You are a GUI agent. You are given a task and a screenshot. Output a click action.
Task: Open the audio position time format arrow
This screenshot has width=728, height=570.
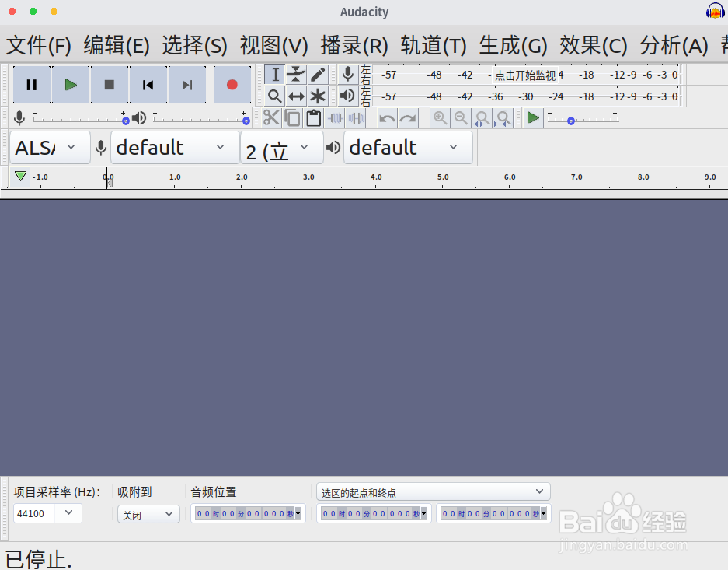point(298,513)
